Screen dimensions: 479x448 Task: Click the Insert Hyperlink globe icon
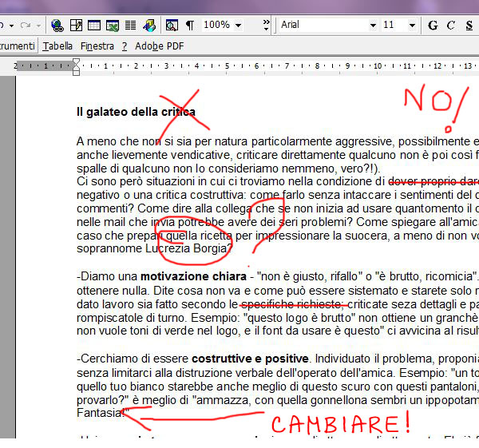coord(57,25)
